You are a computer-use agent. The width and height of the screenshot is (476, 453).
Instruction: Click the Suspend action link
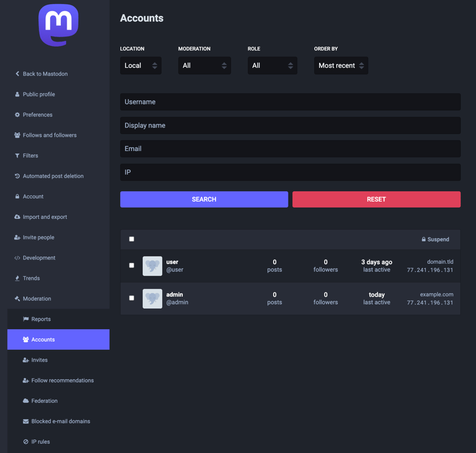pyautogui.click(x=436, y=239)
